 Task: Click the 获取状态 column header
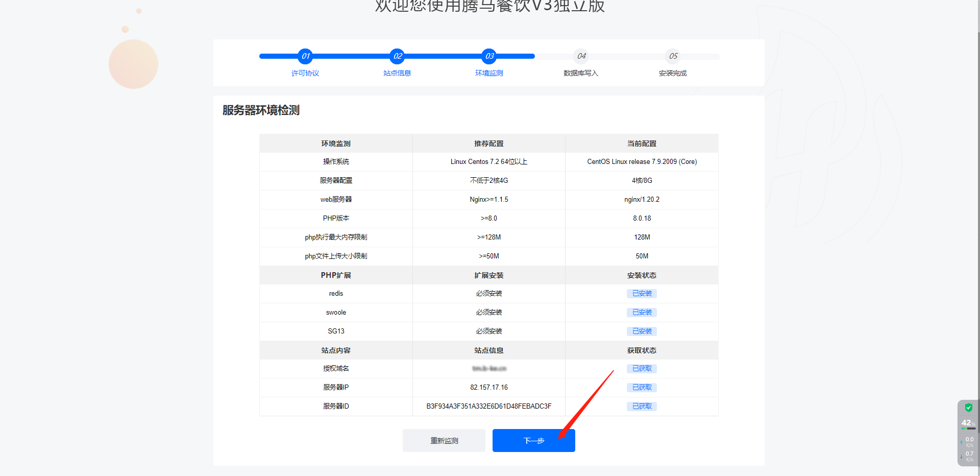click(x=642, y=350)
